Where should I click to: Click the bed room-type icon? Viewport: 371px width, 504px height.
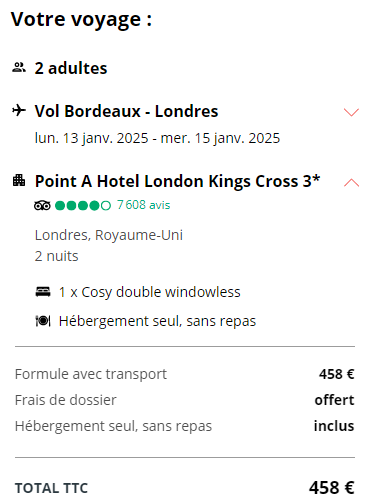pos(43,292)
